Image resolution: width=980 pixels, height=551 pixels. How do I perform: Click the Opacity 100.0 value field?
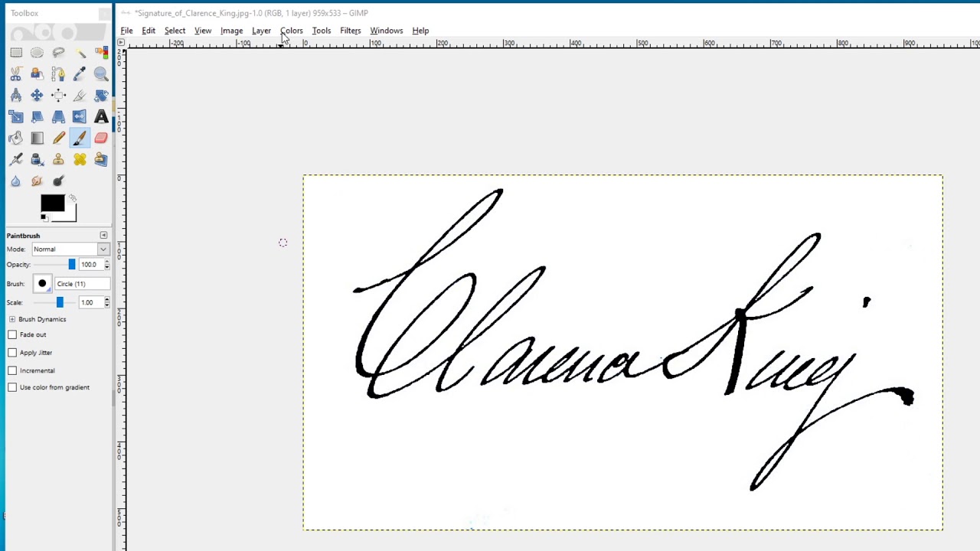90,265
